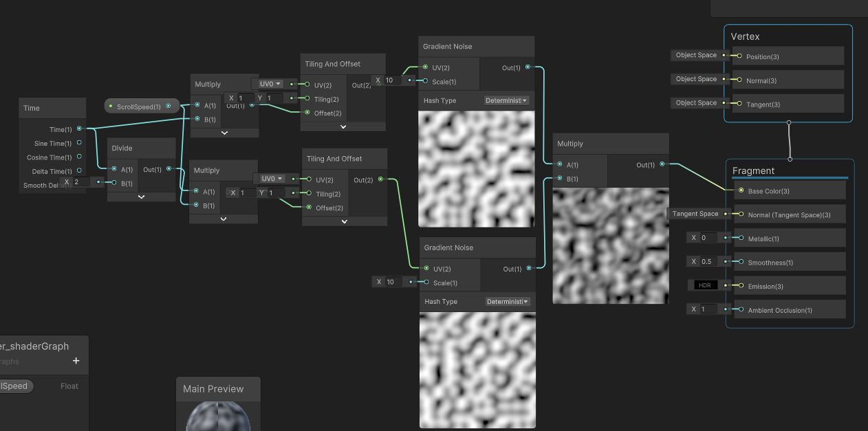Click Tangent Space label beside Normal input
Screen dimensions: 868x431
pos(695,214)
